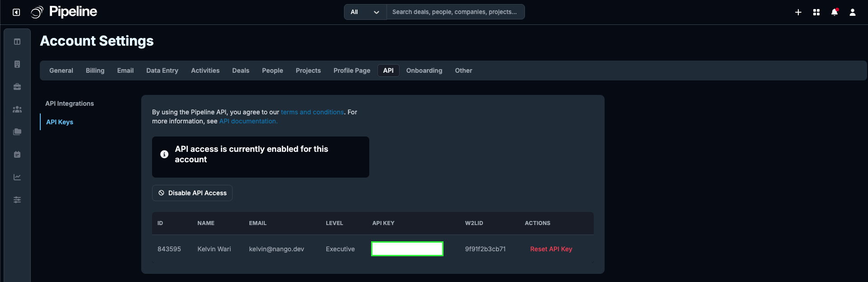This screenshot has width=868, height=282.
Task: Click Reset API Key for Kelvin Wari
Action: [551, 249]
